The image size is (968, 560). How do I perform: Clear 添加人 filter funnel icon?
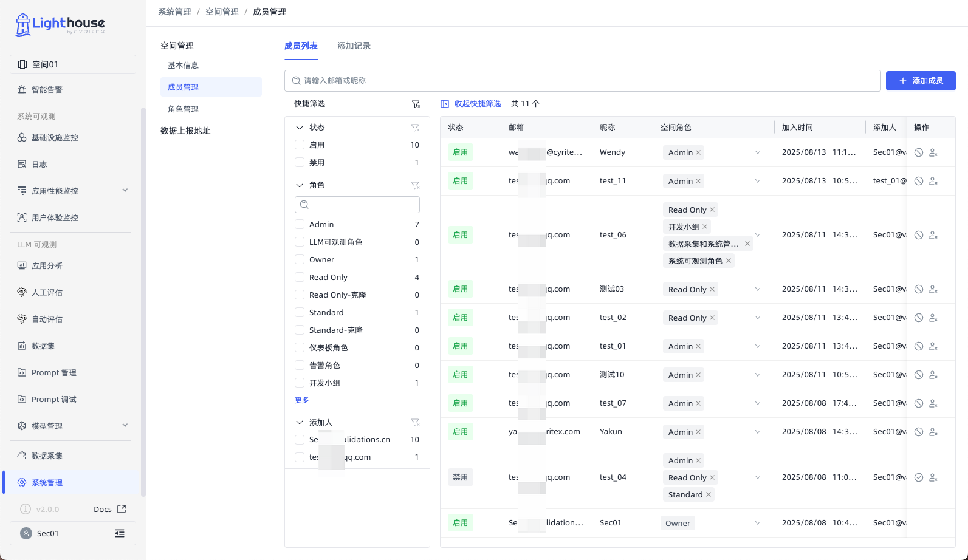click(415, 422)
